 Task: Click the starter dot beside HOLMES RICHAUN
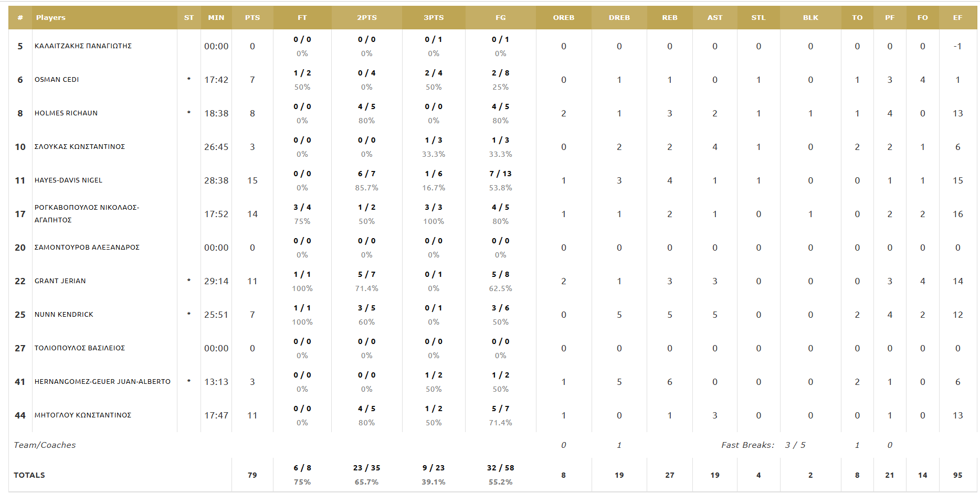pos(189,113)
